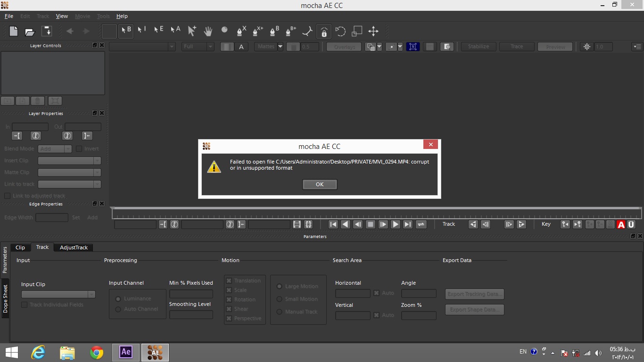Select the Attach Layer tool
The width and height of the screenshot is (644, 362).
coord(307,31)
